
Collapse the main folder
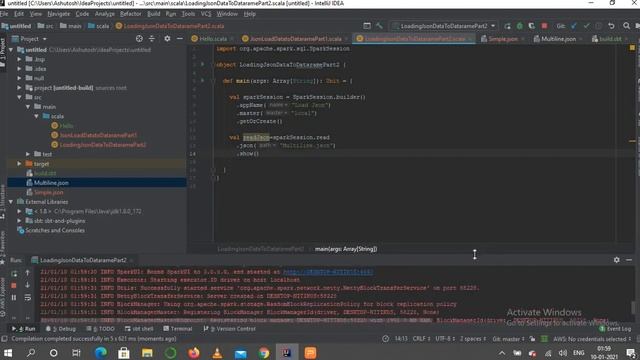[x=28, y=107]
